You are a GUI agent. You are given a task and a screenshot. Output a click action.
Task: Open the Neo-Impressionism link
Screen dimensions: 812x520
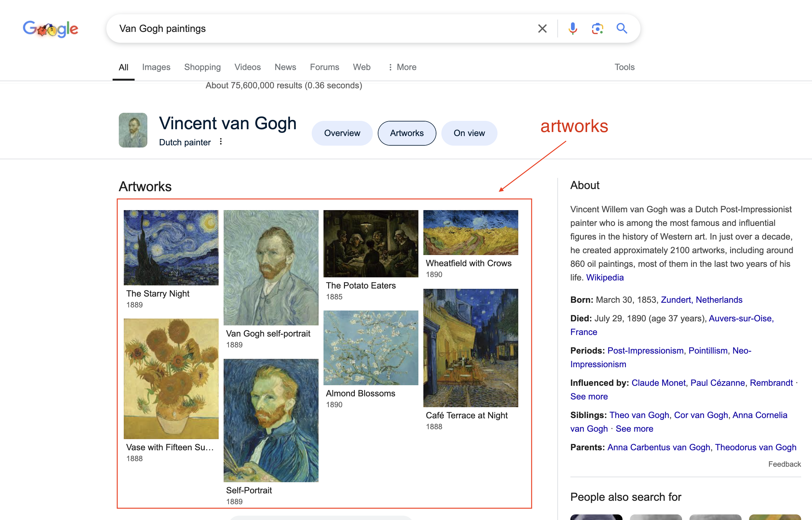tap(661, 357)
